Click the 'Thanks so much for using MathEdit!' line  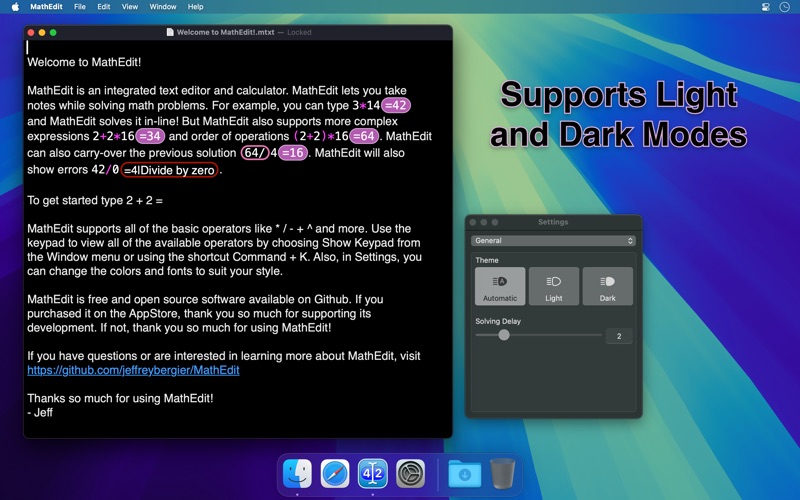120,398
